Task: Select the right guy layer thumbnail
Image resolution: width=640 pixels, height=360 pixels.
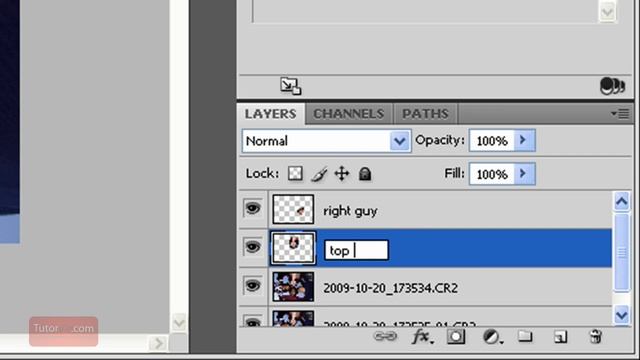Action: (x=293, y=209)
